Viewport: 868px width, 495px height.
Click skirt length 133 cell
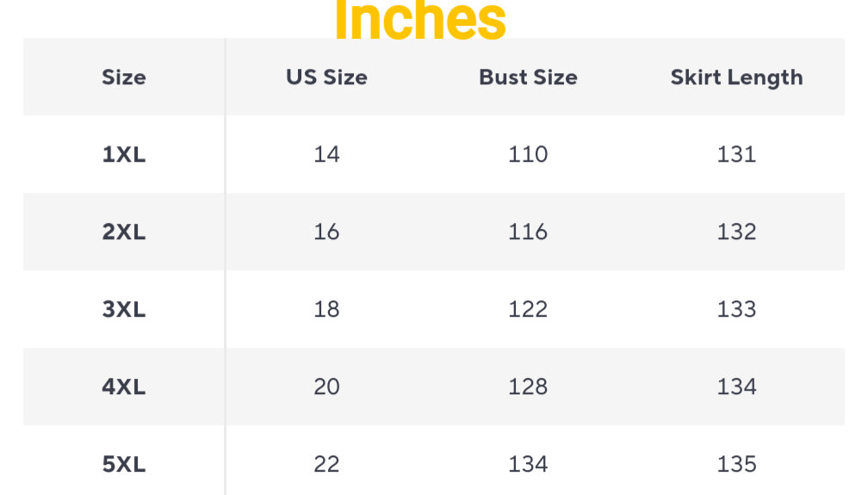tap(736, 310)
